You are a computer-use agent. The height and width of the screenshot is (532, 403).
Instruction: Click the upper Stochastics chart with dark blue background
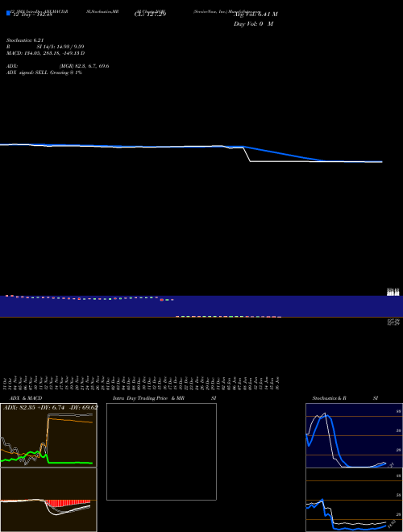(x=354, y=435)
